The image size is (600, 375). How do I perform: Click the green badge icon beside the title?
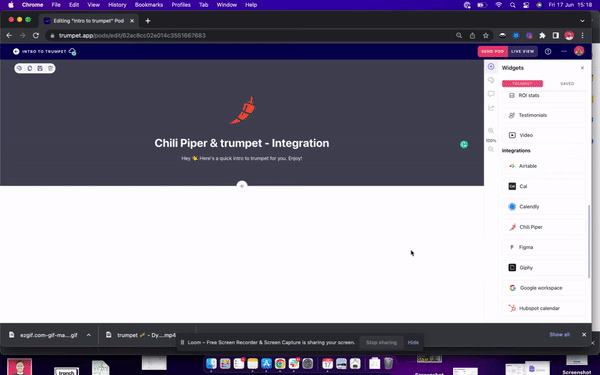[x=464, y=144]
